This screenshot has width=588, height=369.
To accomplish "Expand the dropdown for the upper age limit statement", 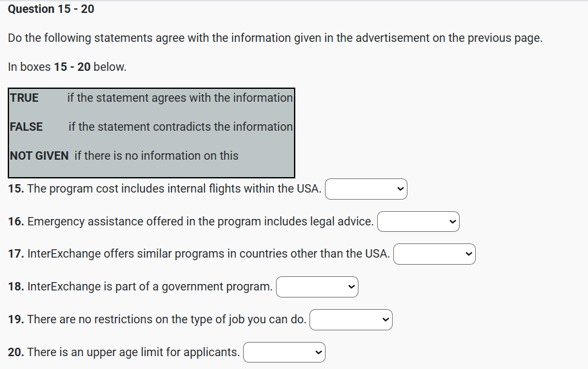I will [x=284, y=352].
